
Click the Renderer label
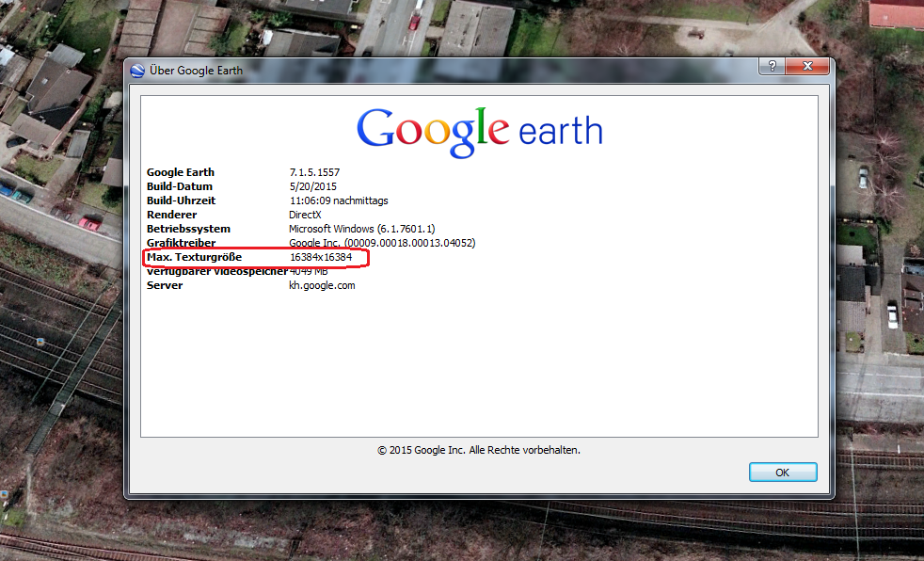click(171, 215)
